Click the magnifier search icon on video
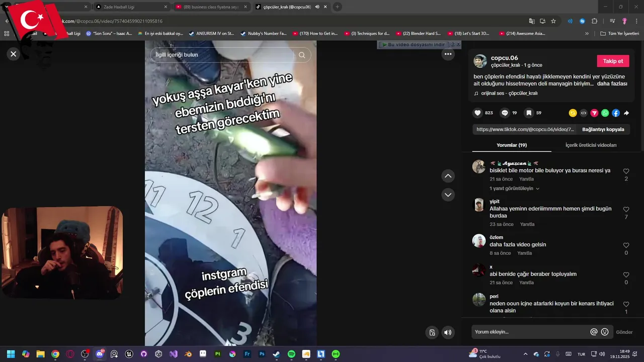Viewport: 644px width, 362px height. click(x=302, y=55)
